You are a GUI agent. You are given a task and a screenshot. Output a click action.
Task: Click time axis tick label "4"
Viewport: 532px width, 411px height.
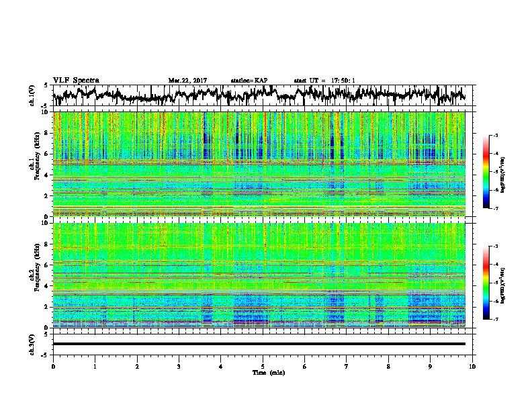click(x=221, y=367)
